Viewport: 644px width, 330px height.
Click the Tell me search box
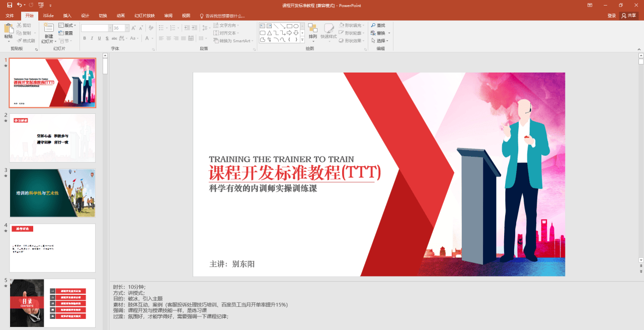coord(222,16)
